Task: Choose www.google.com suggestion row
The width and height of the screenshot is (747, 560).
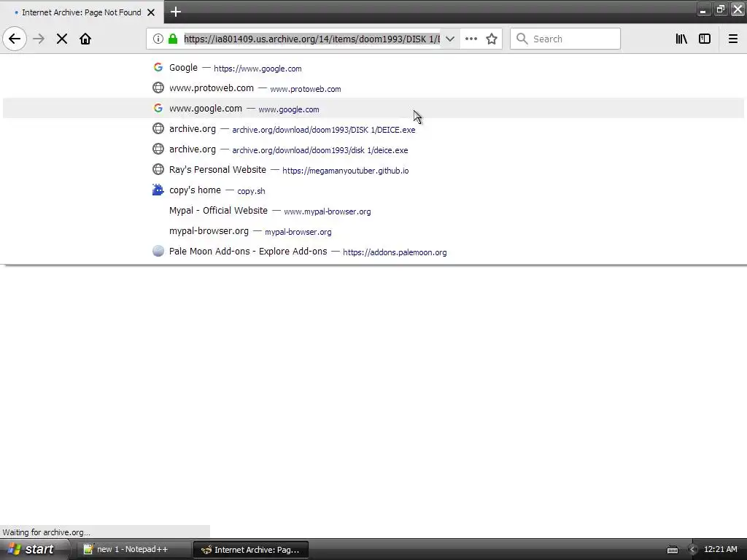Action: coord(373,109)
